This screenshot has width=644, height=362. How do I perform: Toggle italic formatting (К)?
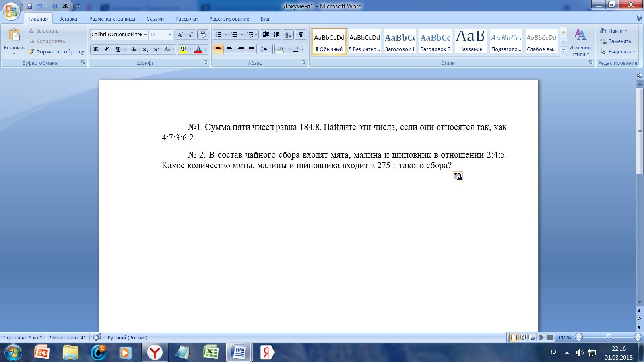point(106,49)
